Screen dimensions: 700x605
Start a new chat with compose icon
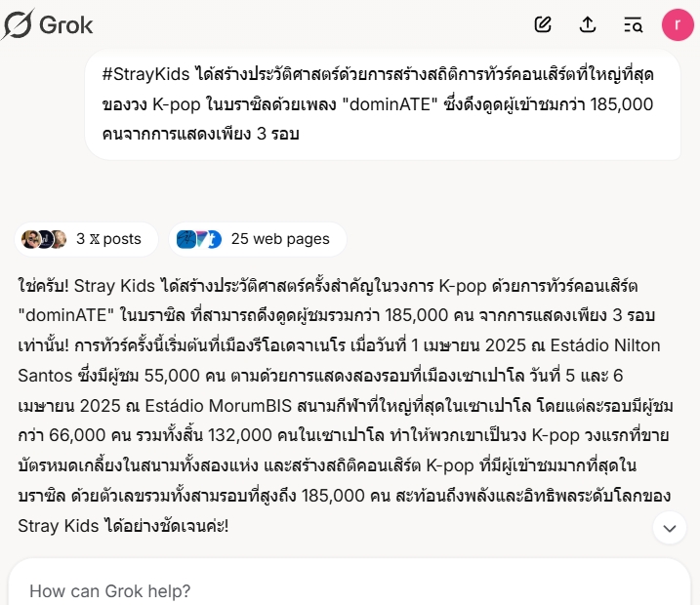click(x=543, y=24)
